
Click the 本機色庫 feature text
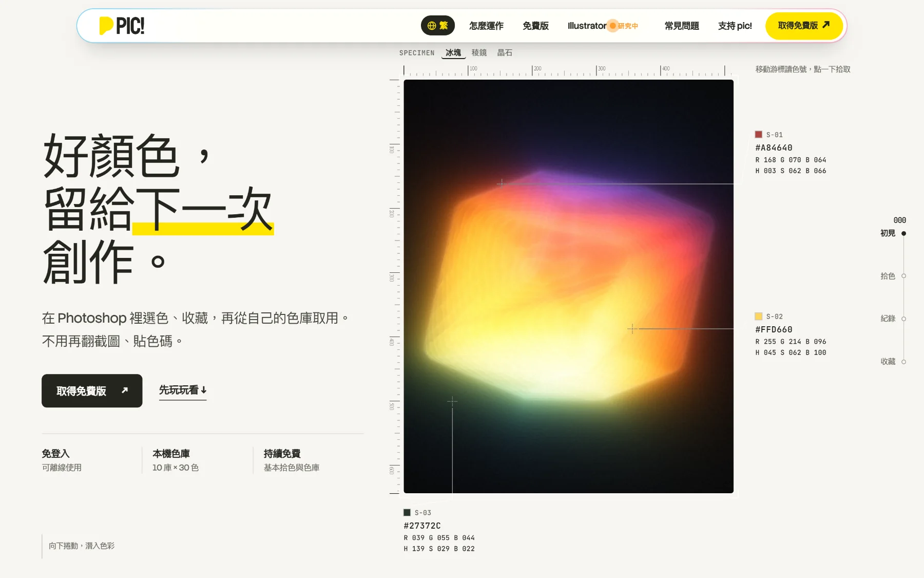(171, 454)
